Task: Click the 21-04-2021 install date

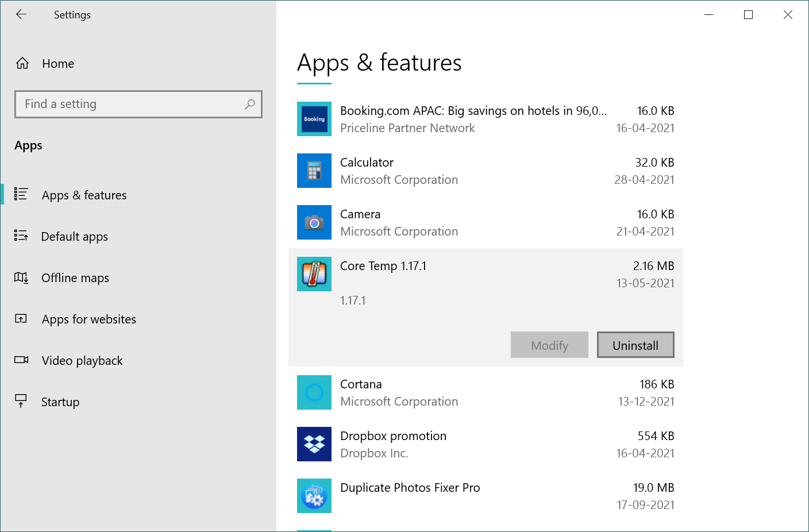Action: [645, 232]
